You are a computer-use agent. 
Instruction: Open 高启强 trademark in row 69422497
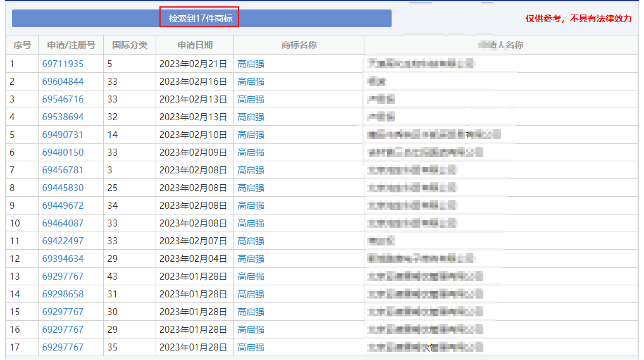tap(251, 241)
